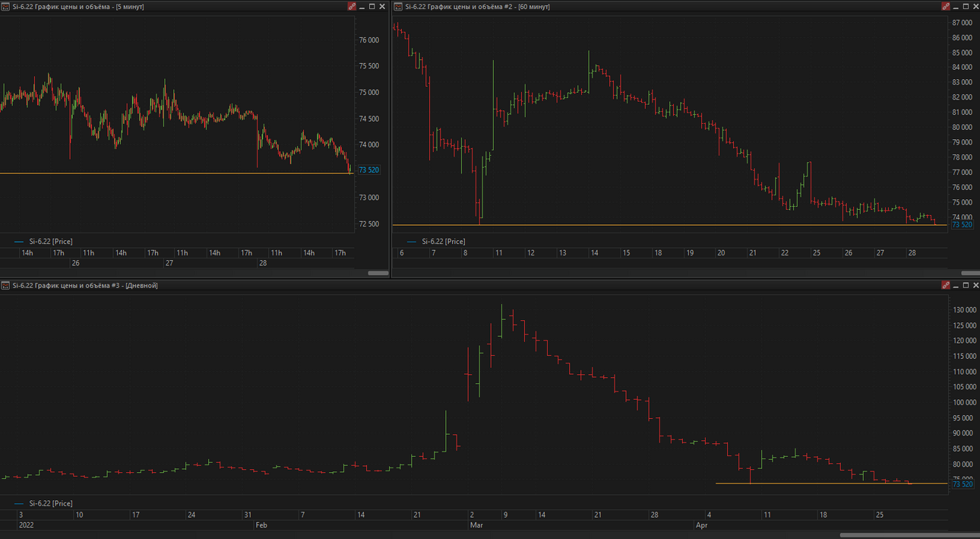Close the 5-minute chart window
Image resolution: width=980 pixels, height=539 pixels.
[x=383, y=6]
